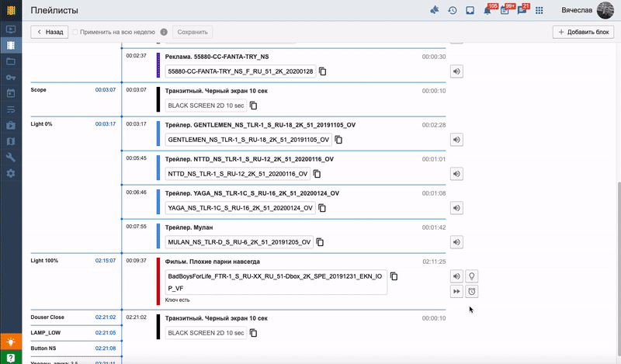
Task: Open the wrench tools icon in sidebar
Action: [x=11, y=158]
